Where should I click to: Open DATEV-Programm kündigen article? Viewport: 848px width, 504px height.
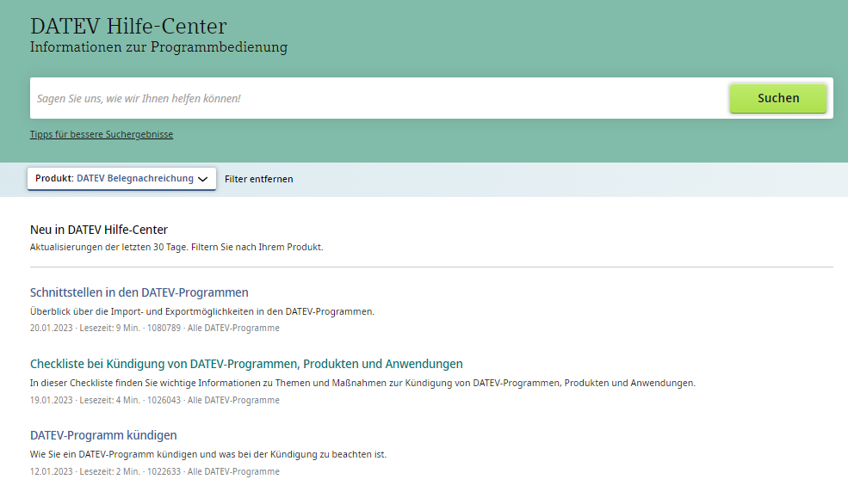103,435
